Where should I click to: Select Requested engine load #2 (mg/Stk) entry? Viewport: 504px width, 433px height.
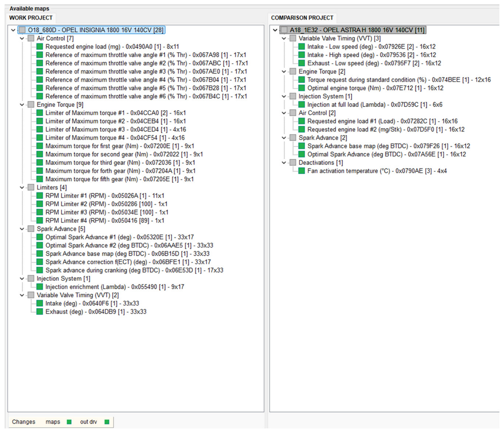(386, 129)
